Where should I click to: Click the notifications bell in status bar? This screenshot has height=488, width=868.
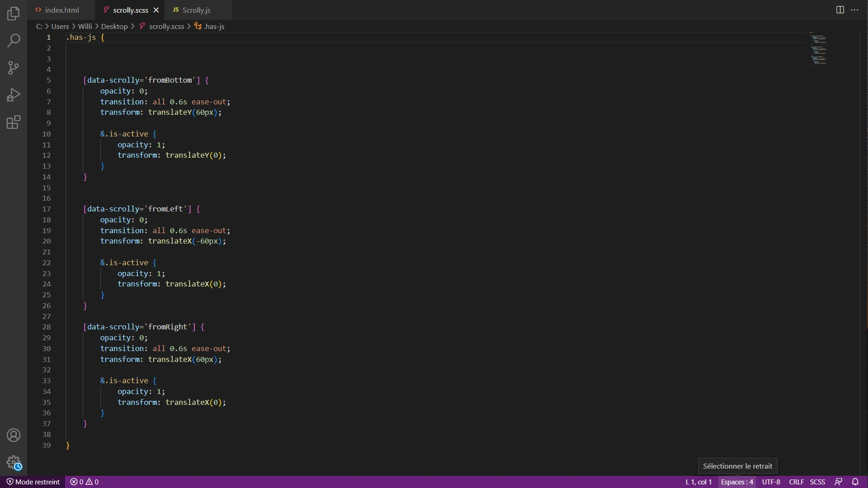(x=855, y=482)
